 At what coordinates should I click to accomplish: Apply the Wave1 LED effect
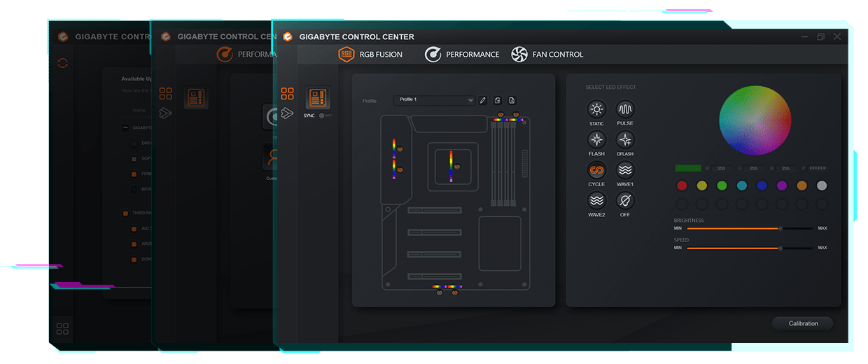(625, 170)
